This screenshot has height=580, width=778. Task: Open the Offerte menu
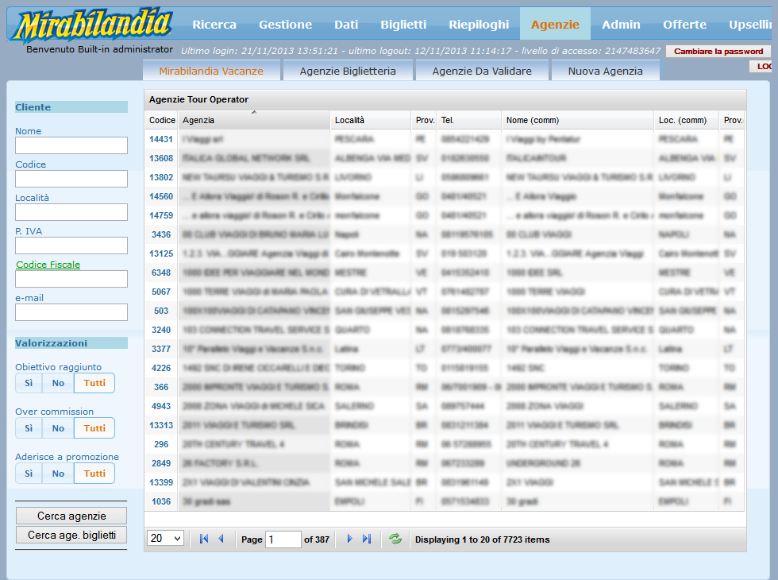click(x=685, y=24)
